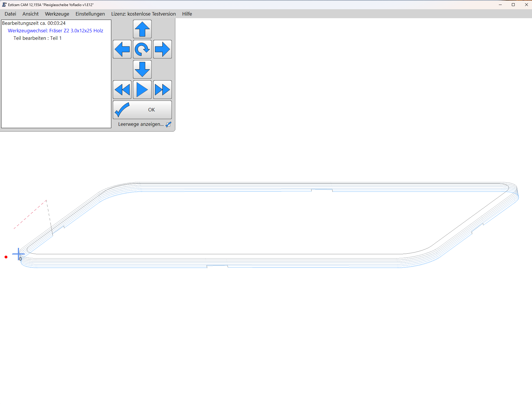Open the Datei menu
This screenshot has height=404, width=532.
(x=10, y=14)
